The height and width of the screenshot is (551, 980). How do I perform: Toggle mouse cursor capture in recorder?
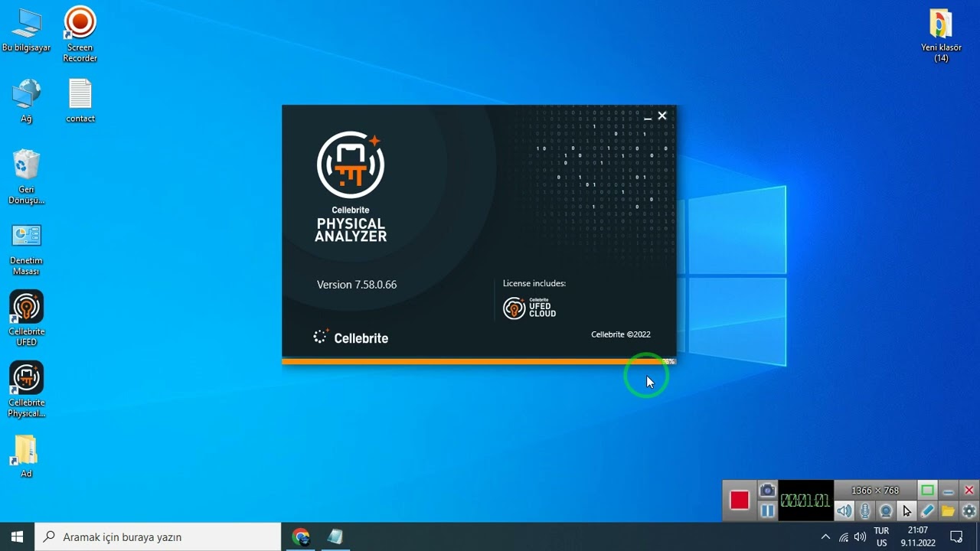click(906, 510)
